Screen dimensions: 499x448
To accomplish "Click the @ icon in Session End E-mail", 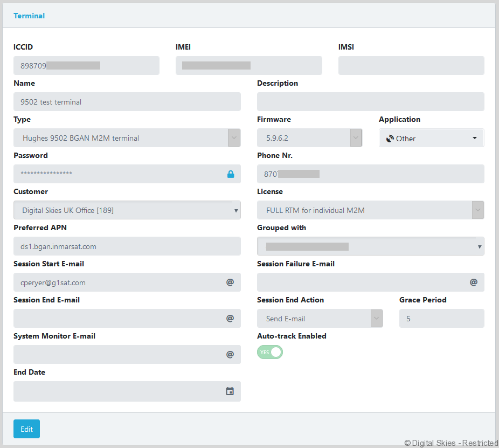I will click(x=230, y=318).
